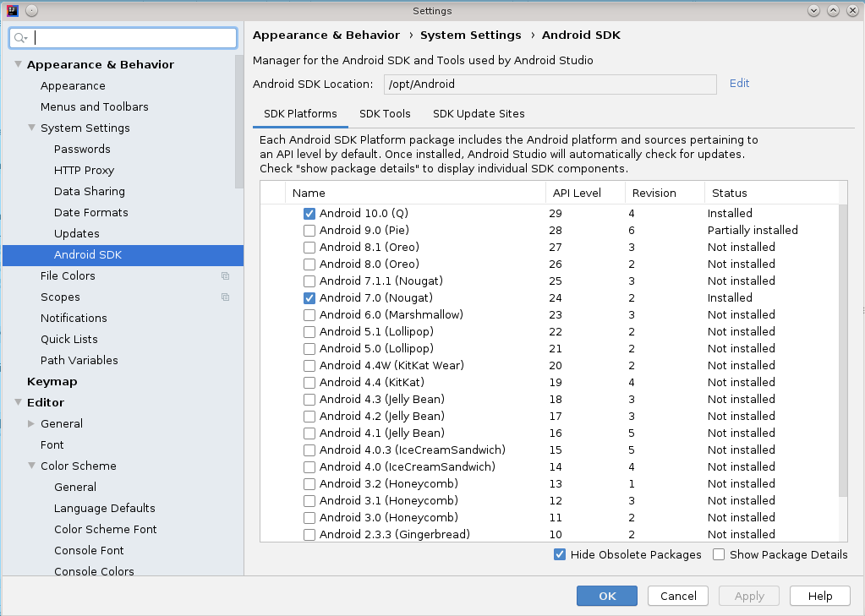Open Passwords settings page
The height and width of the screenshot is (616, 865).
click(82, 149)
